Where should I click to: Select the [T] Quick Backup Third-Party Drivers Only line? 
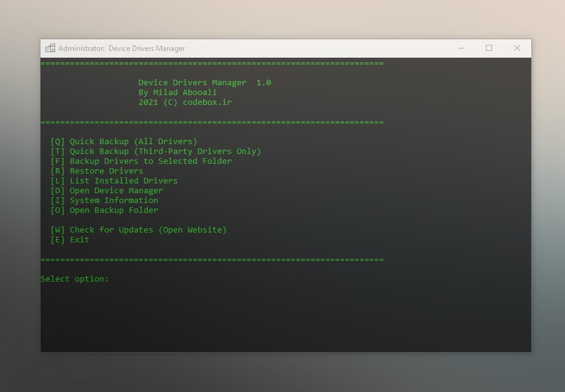(155, 152)
